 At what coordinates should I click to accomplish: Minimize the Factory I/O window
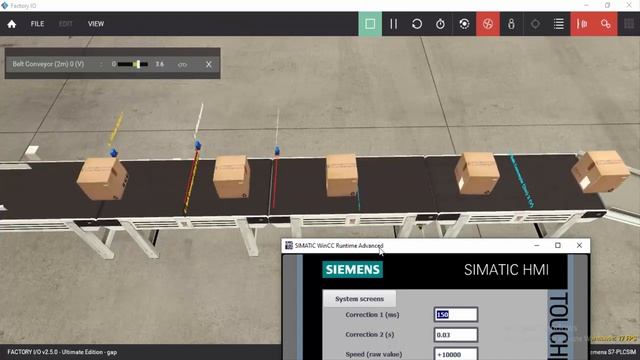(586, 5)
